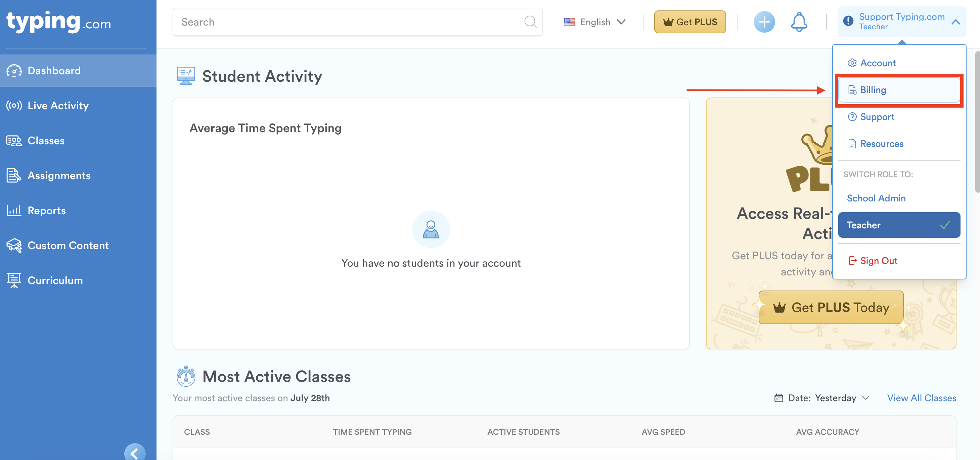This screenshot has width=980, height=460.
Task: Choose Account in the user menu
Action: pyautogui.click(x=877, y=63)
